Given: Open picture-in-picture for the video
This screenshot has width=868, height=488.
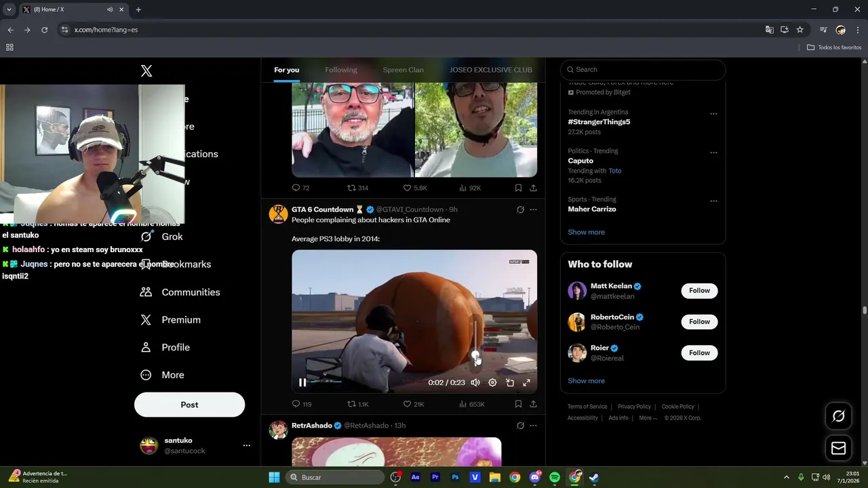Looking at the screenshot, I should pos(509,382).
